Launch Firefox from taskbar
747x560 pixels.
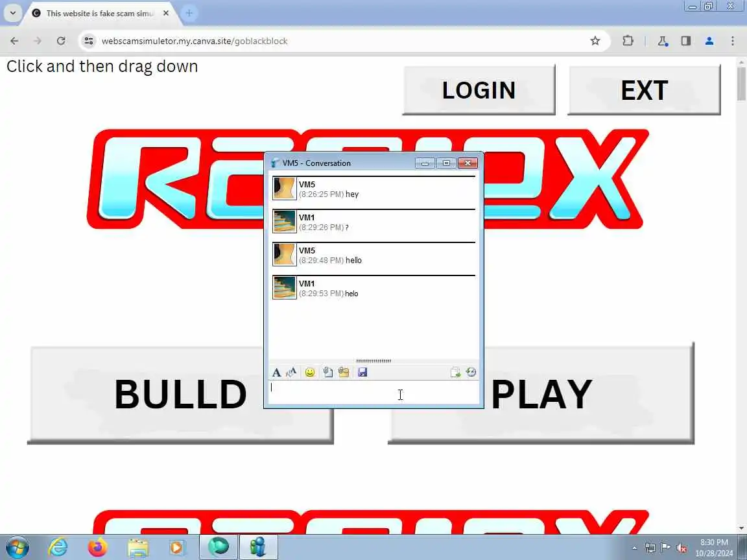97,548
